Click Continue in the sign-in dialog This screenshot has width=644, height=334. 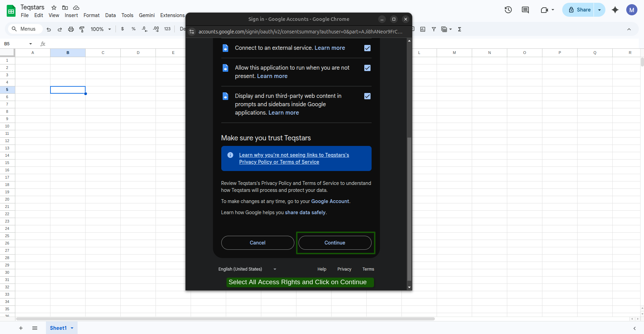[335, 243]
